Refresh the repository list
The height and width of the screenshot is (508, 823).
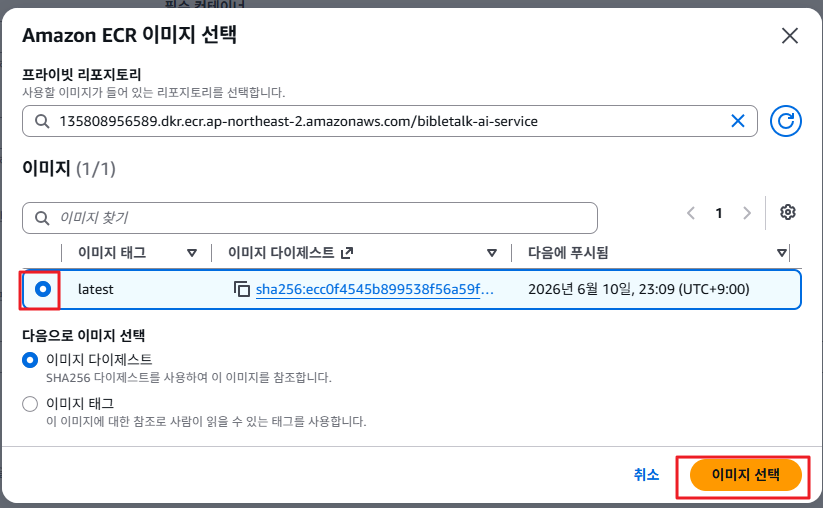coord(785,121)
